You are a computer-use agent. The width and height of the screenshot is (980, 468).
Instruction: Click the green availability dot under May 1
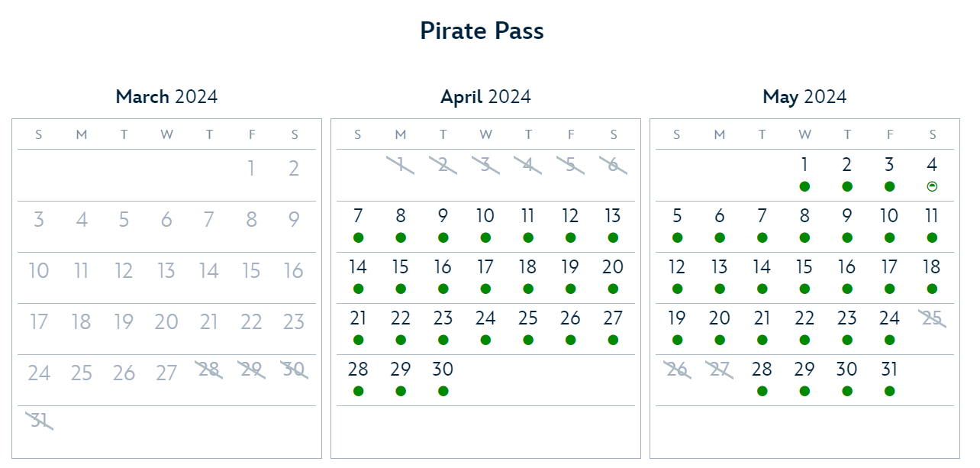click(x=804, y=186)
